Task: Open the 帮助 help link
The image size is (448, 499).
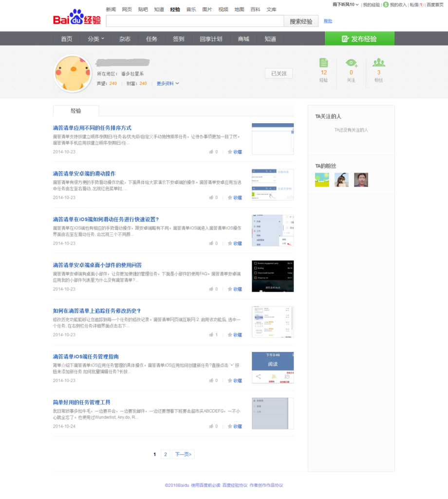Action: point(328,21)
